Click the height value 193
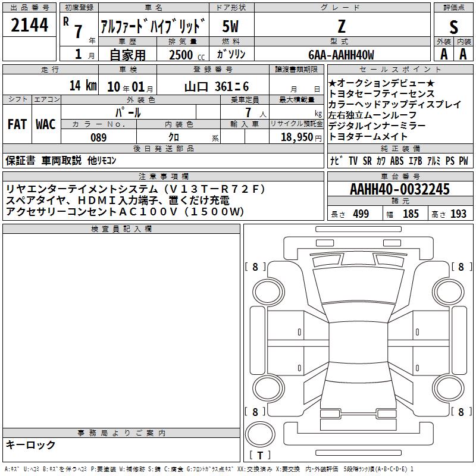The width and height of the screenshot is (476, 476). pos(458,214)
